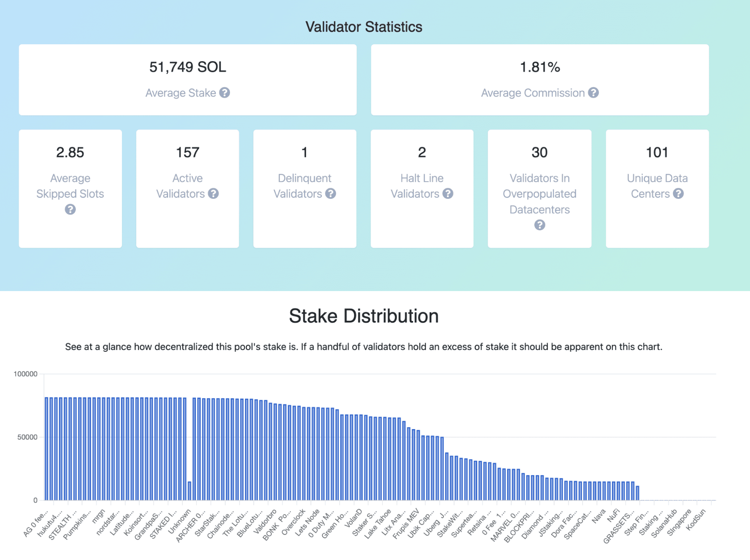Open the Average Commission help tooltip icon
The height and width of the screenshot is (560, 750).
[x=593, y=93]
